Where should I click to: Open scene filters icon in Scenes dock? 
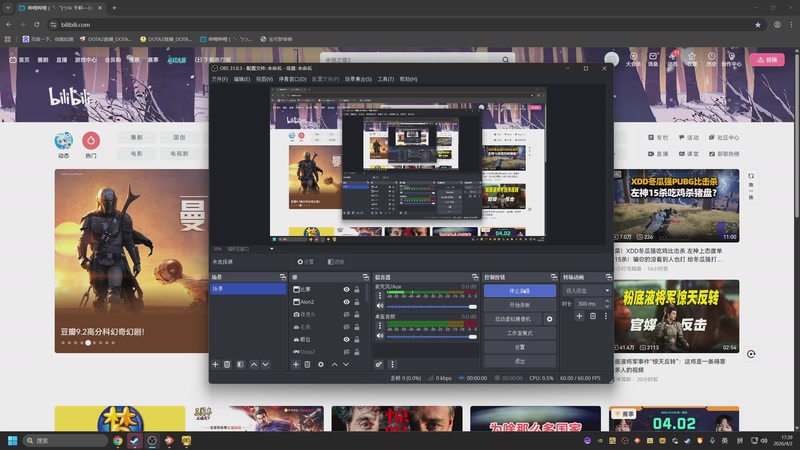tap(240, 364)
